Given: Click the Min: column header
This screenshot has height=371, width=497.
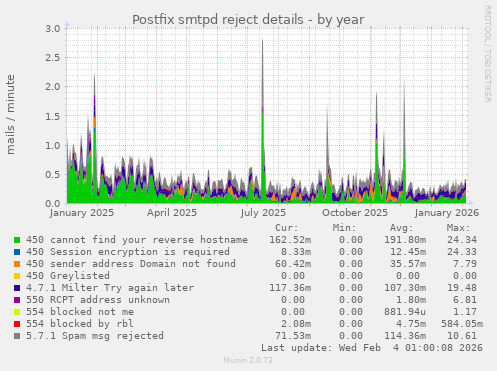Looking at the screenshot, I should [344, 228].
